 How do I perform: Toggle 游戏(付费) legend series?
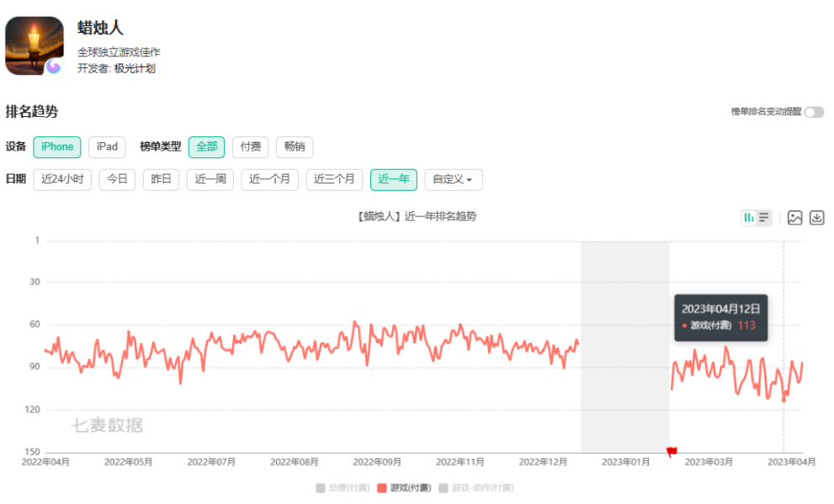404,488
